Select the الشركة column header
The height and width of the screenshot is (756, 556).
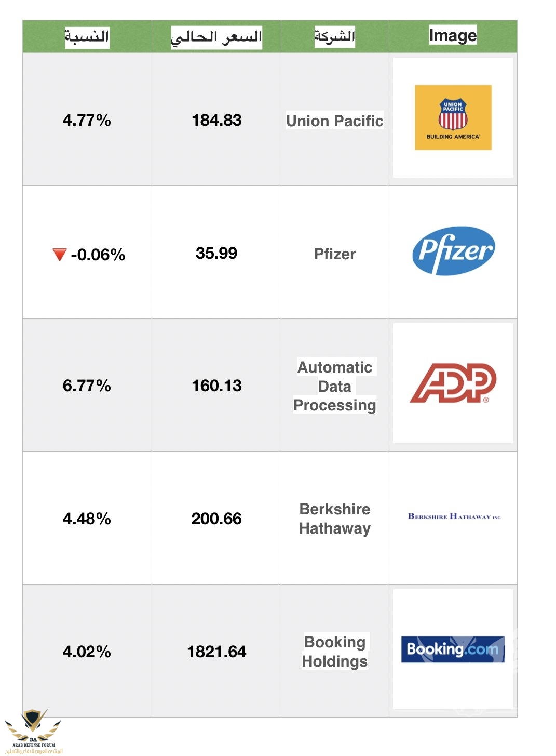334,36
